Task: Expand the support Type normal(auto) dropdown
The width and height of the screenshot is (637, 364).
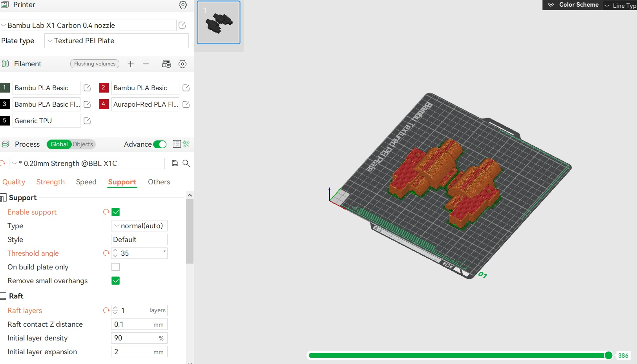Action: click(139, 226)
